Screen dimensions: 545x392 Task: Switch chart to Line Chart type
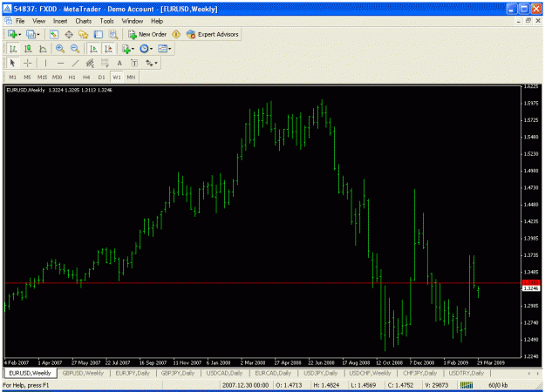click(x=43, y=49)
